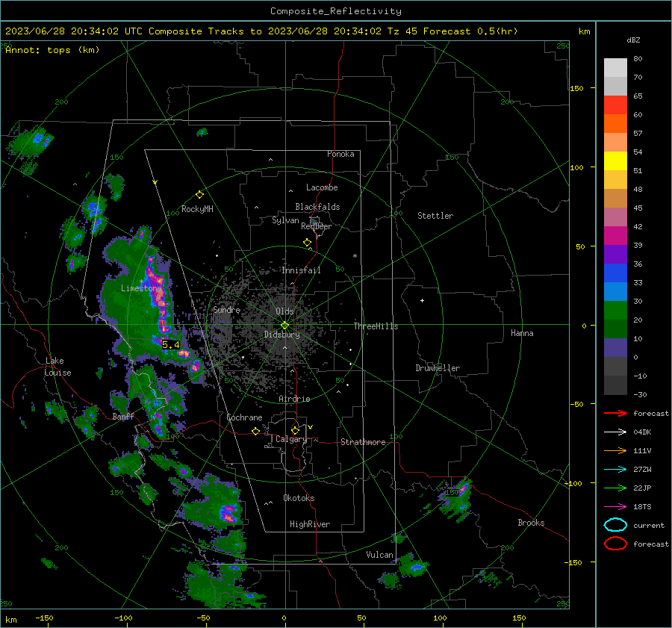Select the red swatch below 65 dBZ

click(x=615, y=105)
